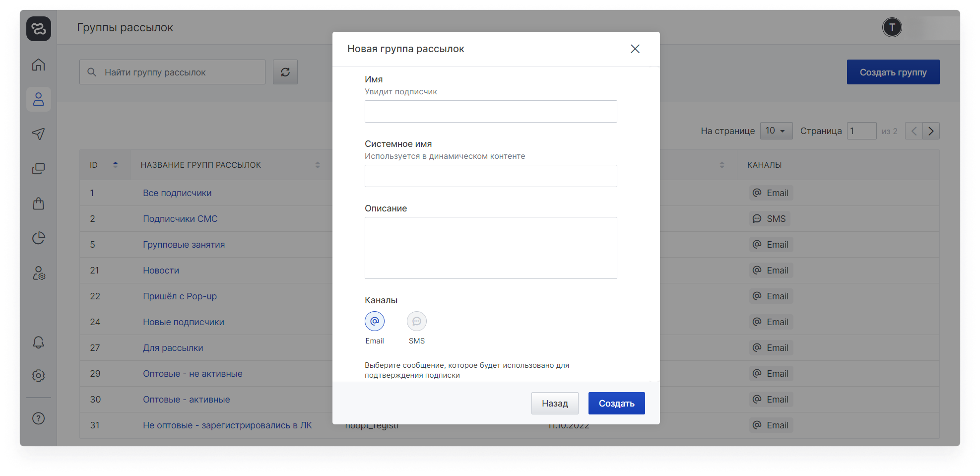The width and height of the screenshot is (980, 476).
Task: Click the page number field
Action: pyautogui.click(x=862, y=131)
